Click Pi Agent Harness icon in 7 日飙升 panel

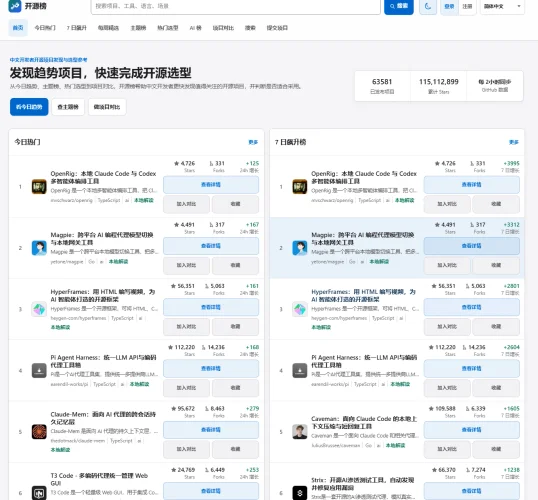tap(300, 371)
